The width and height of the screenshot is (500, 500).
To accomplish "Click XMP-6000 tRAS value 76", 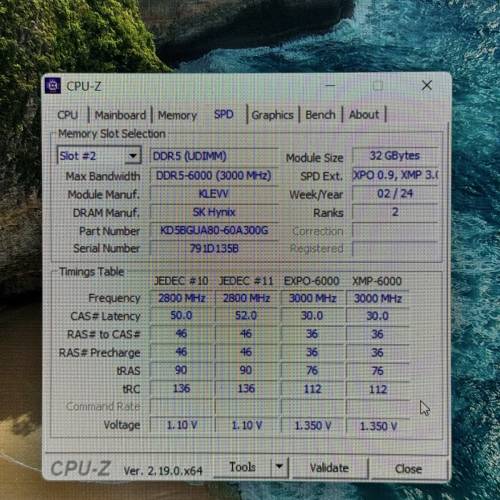I will point(377,371).
